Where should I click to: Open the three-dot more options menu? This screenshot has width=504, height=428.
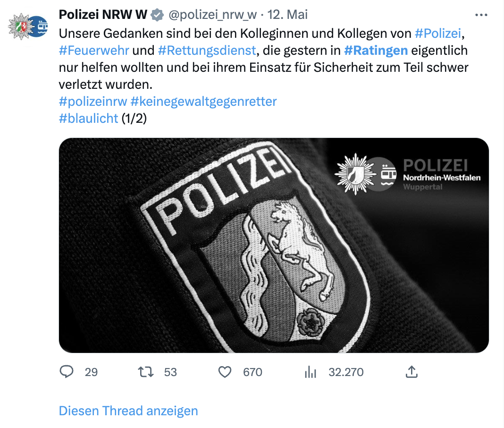click(481, 15)
